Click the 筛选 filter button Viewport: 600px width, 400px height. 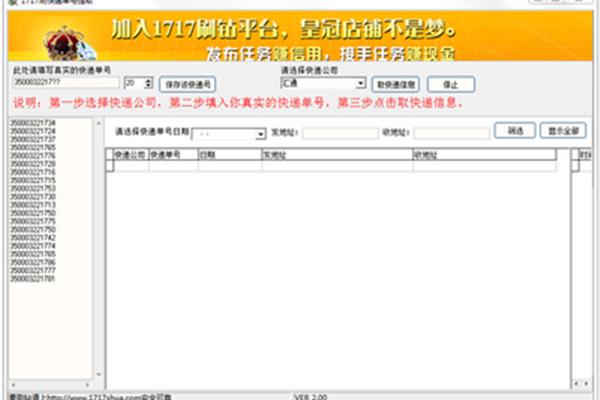(515, 131)
